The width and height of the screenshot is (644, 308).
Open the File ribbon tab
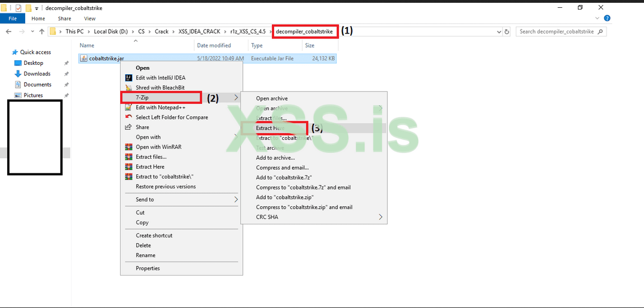(x=13, y=18)
